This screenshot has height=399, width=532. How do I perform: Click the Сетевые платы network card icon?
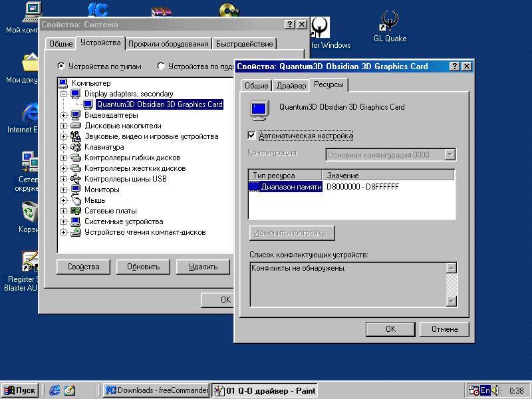tap(76, 211)
